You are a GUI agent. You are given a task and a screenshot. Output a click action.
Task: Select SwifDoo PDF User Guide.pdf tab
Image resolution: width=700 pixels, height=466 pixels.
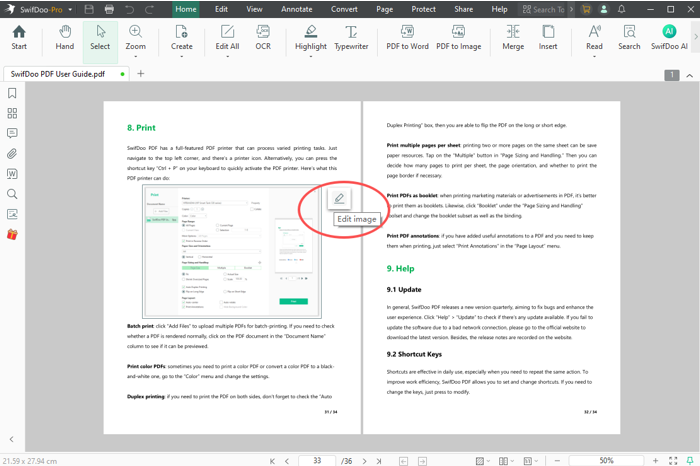(x=66, y=74)
